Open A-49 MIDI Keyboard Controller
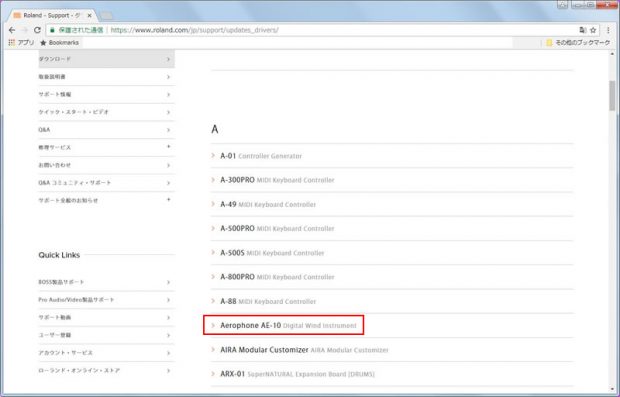Screen dimensions: 620x397 coord(268,204)
